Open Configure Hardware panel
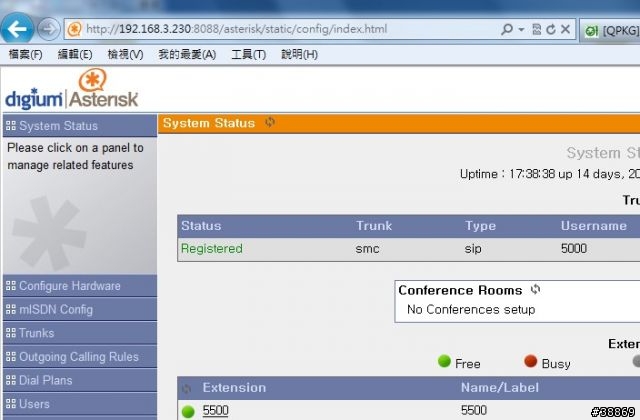 (80, 286)
